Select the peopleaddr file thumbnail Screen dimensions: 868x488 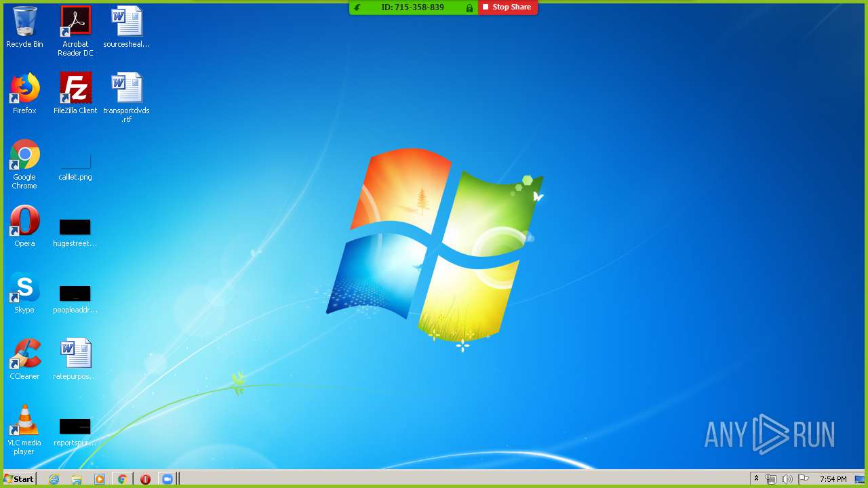(75, 299)
